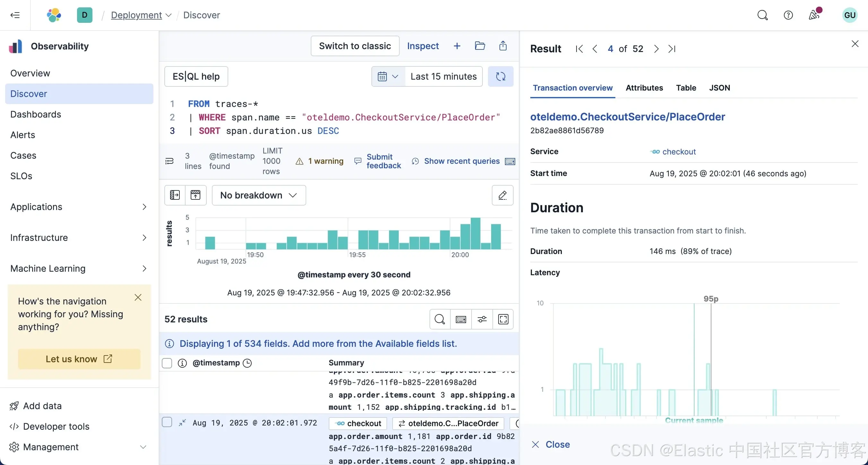This screenshot has width=868, height=465.
Task: Toggle word wrap for query lines
Action: click(x=169, y=161)
